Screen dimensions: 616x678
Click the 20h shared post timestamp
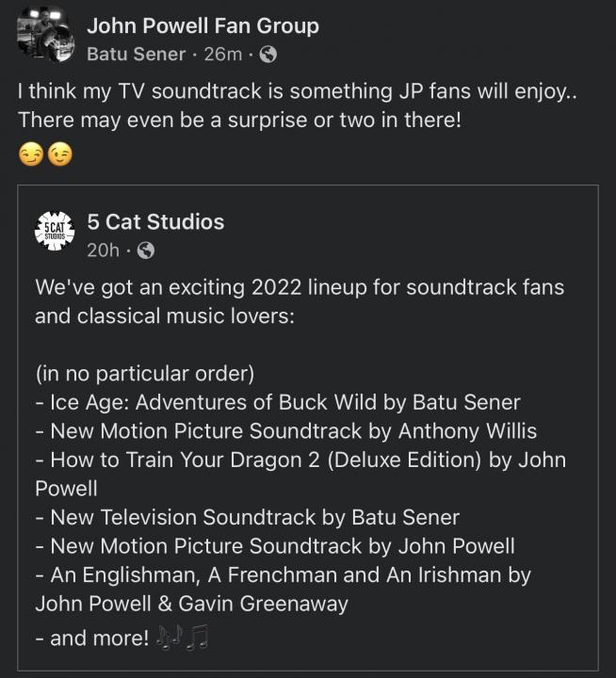[x=103, y=250]
